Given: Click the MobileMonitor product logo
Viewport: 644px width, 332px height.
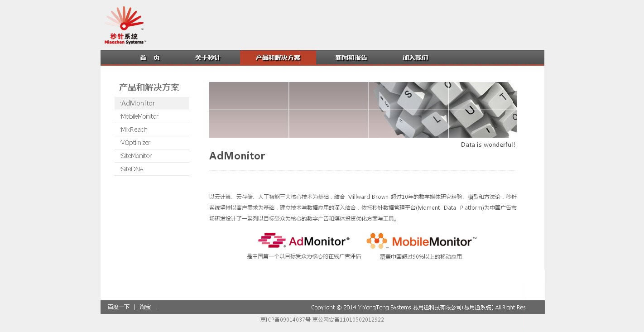Looking at the screenshot, I should (422, 241).
